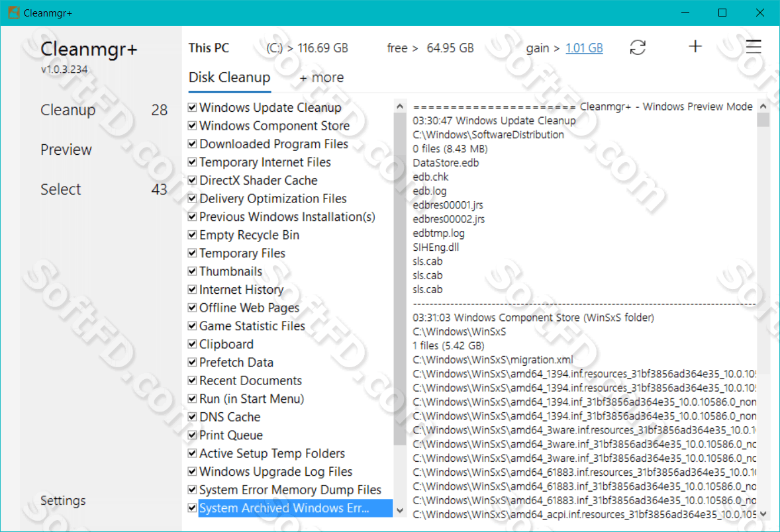780x532 pixels.
Task: Click the SIHEng.dll entry in log
Action: coord(436,247)
